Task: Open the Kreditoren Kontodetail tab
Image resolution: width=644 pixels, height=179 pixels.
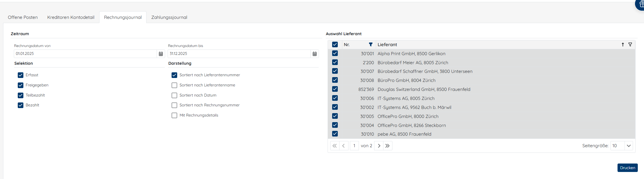Action: pos(71,17)
